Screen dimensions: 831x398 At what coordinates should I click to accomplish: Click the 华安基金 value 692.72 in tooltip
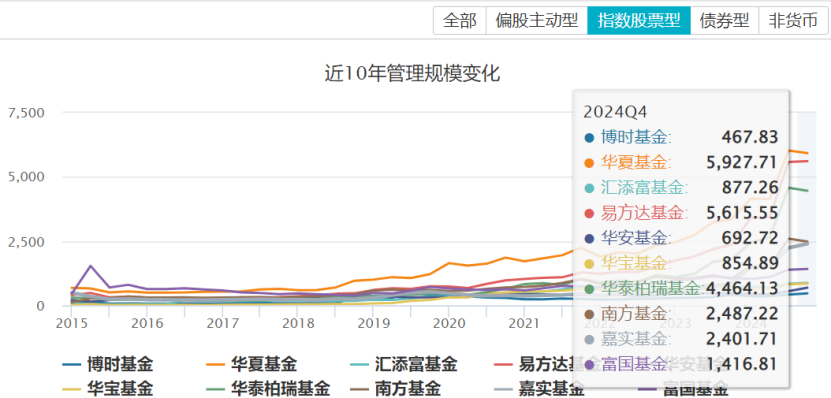(x=749, y=238)
